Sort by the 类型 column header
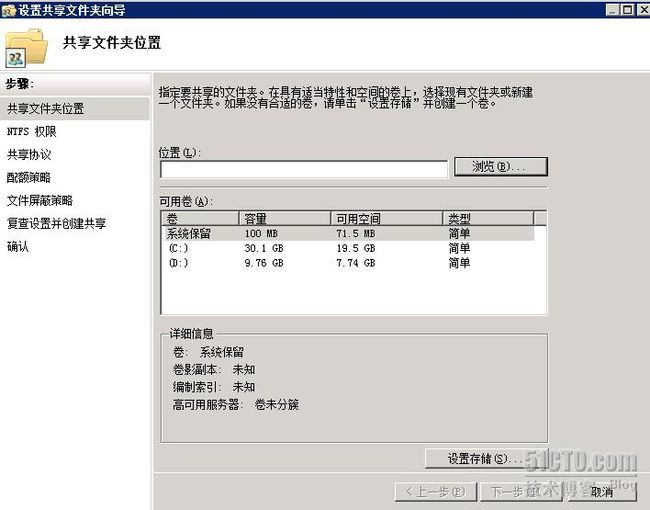Viewport: 650px width, 510px height. pyautogui.click(x=488, y=219)
